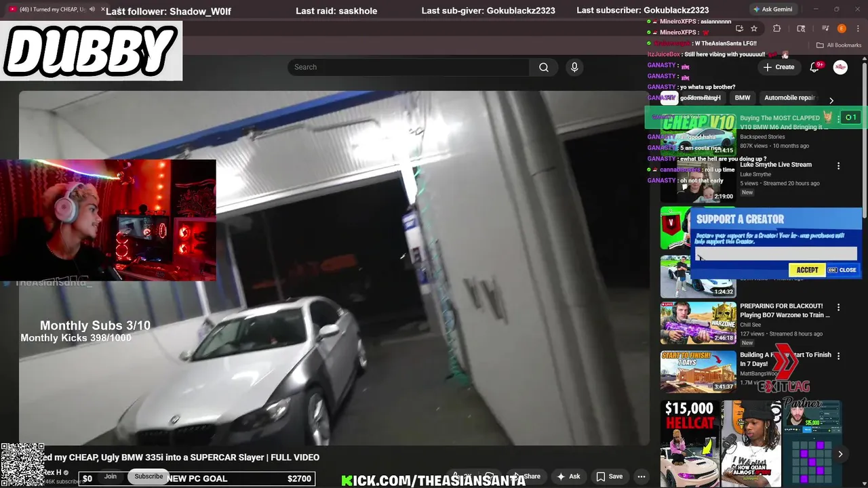868x488 pixels.
Task: Open the media controls icon in Chrome toolbar
Action: pyautogui.click(x=825, y=28)
